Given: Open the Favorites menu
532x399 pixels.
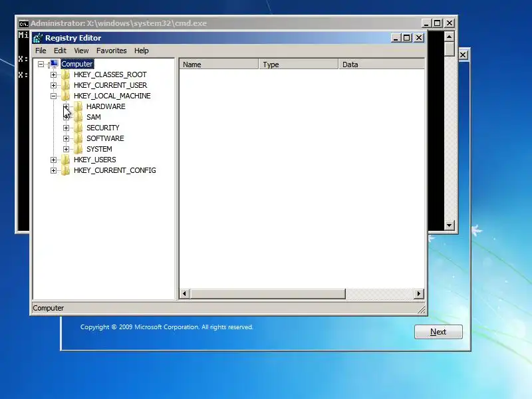Looking at the screenshot, I should [111, 51].
